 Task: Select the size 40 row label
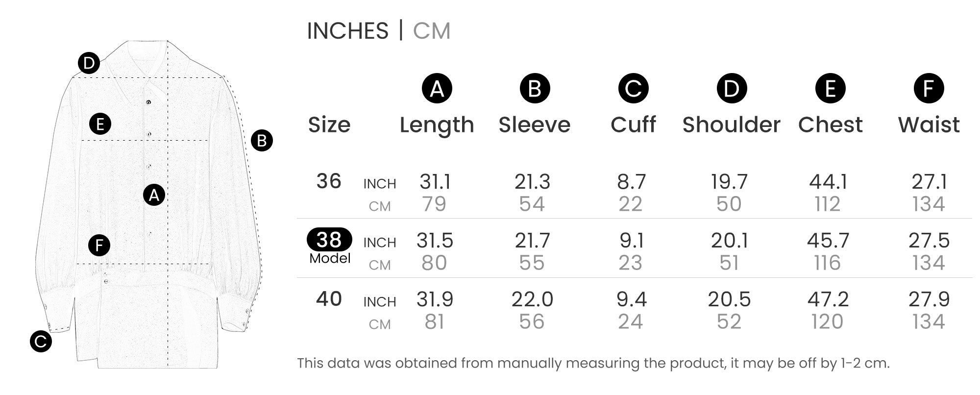[x=329, y=298]
